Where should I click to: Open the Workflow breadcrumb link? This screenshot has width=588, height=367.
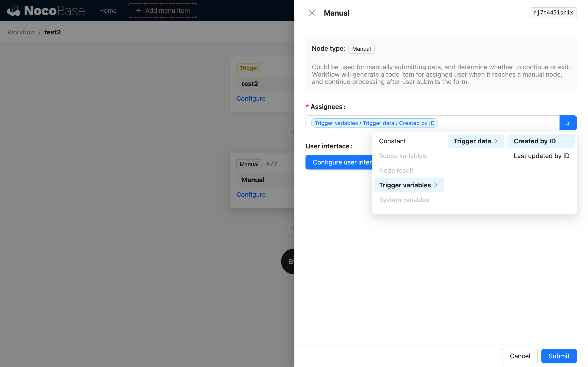pyautogui.click(x=21, y=32)
